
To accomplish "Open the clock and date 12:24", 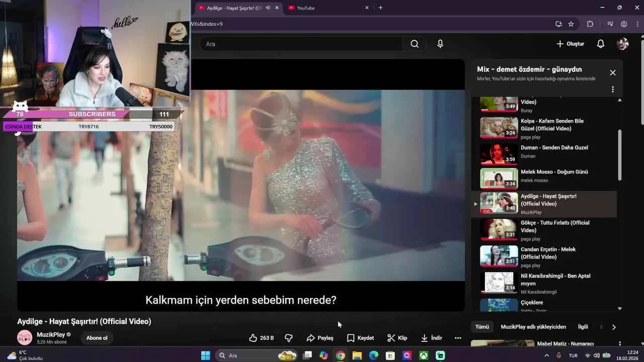I will 627,355.
